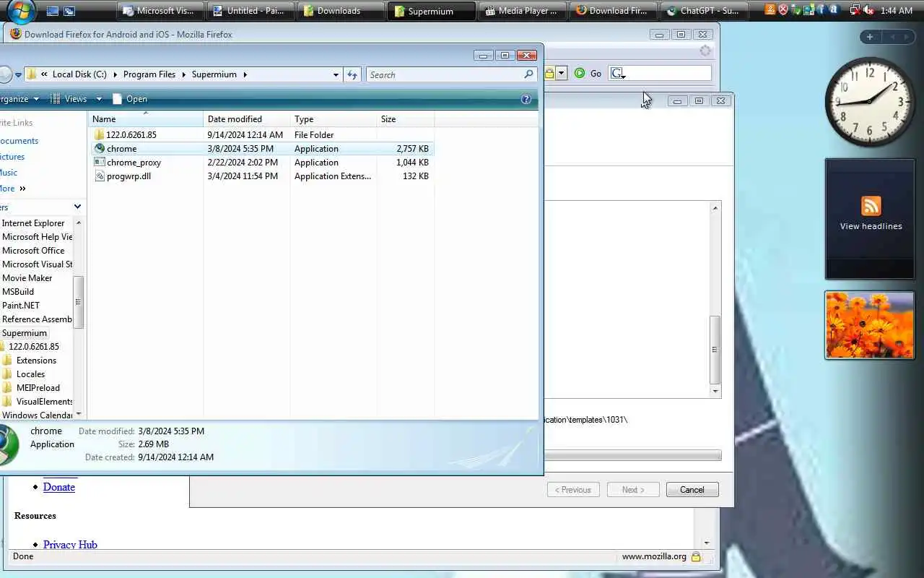Sort by Date modified column header
Screen dimensions: 924x578
(247, 119)
